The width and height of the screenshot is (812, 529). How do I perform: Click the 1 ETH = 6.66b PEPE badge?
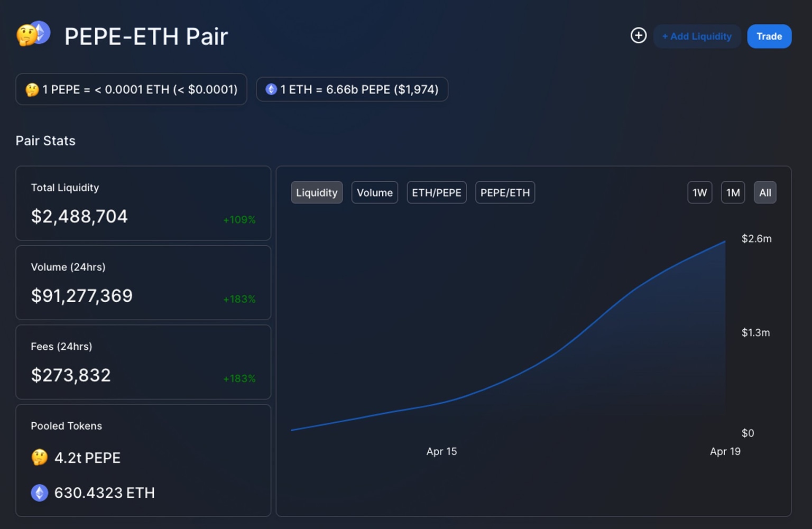[352, 89]
